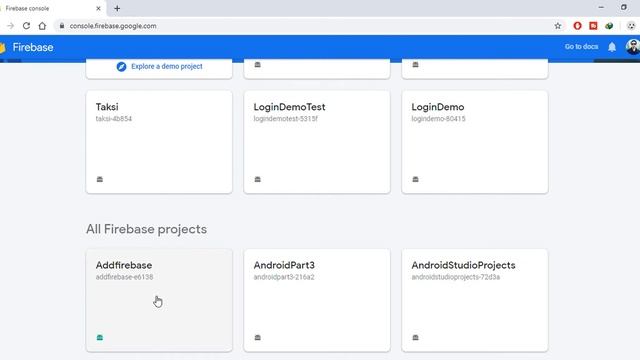
Task: Bookmark this page with star icon
Action: pyautogui.click(x=558, y=26)
